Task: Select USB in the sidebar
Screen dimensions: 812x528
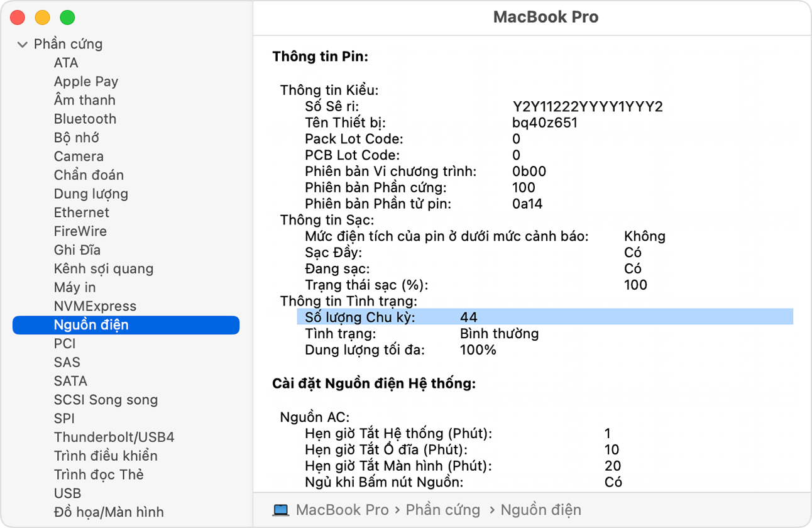Action: 67,493
